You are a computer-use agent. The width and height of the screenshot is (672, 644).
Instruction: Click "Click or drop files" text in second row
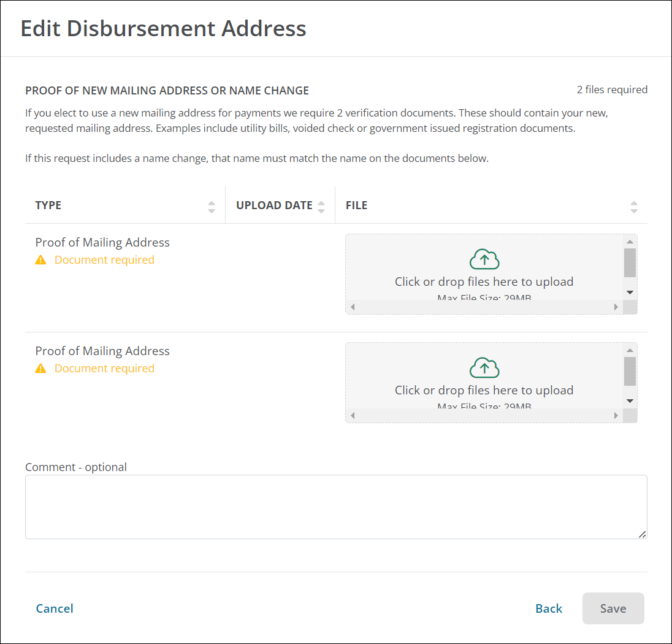[484, 390]
